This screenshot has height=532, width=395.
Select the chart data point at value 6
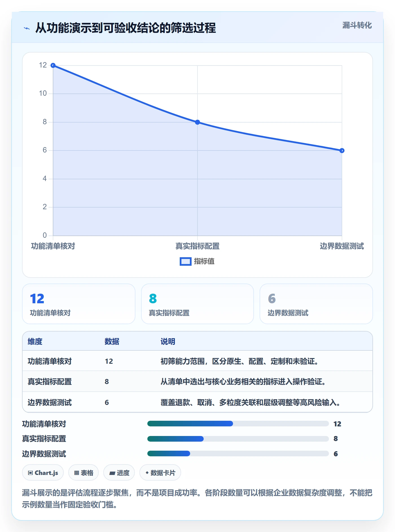click(342, 151)
